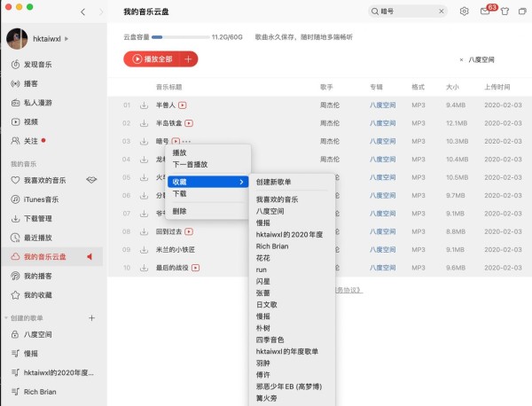Open the hktaiwxl avatar picture
This screenshot has height=406, width=532.
click(x=17, y=39)
